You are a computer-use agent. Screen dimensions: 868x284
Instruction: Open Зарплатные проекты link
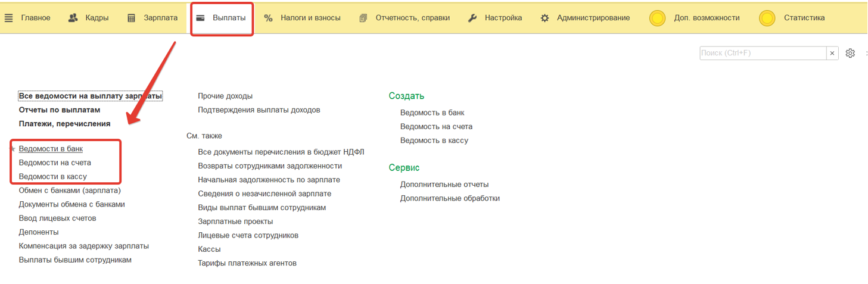point(235,221)
